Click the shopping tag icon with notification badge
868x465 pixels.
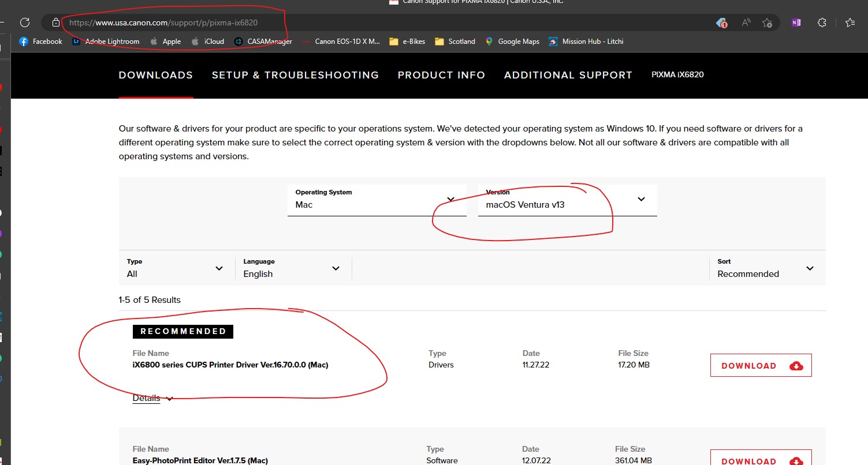[721, 22]
